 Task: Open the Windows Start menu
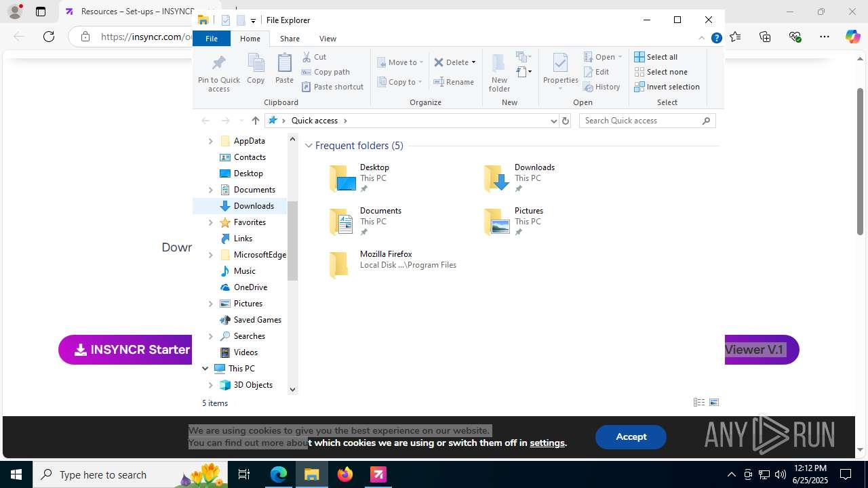[16, 474]
